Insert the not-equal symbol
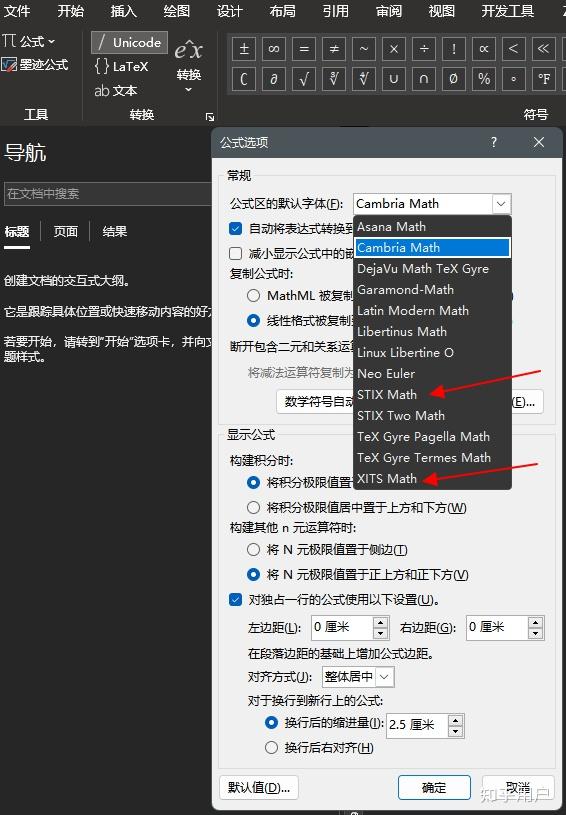 click(334, 49)
